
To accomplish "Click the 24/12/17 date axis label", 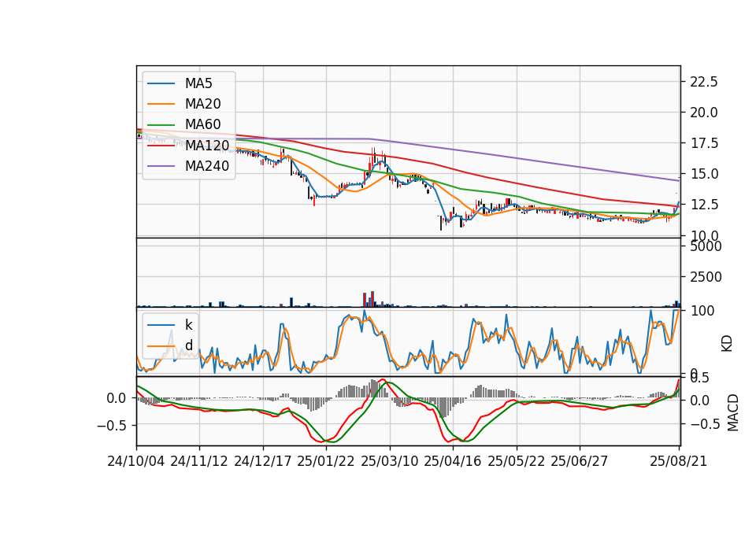I will coord(263,461).
